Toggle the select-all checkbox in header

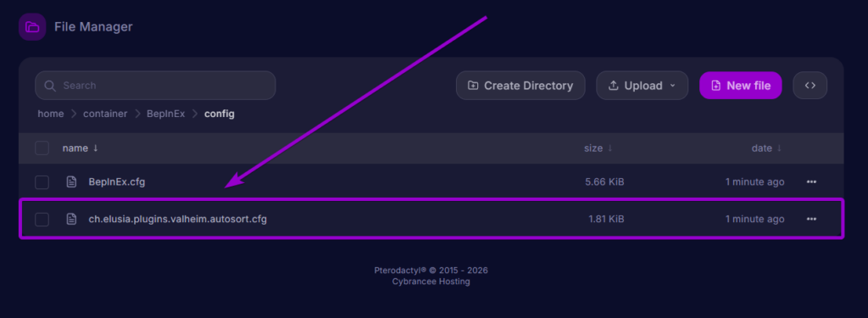[42, 148]
